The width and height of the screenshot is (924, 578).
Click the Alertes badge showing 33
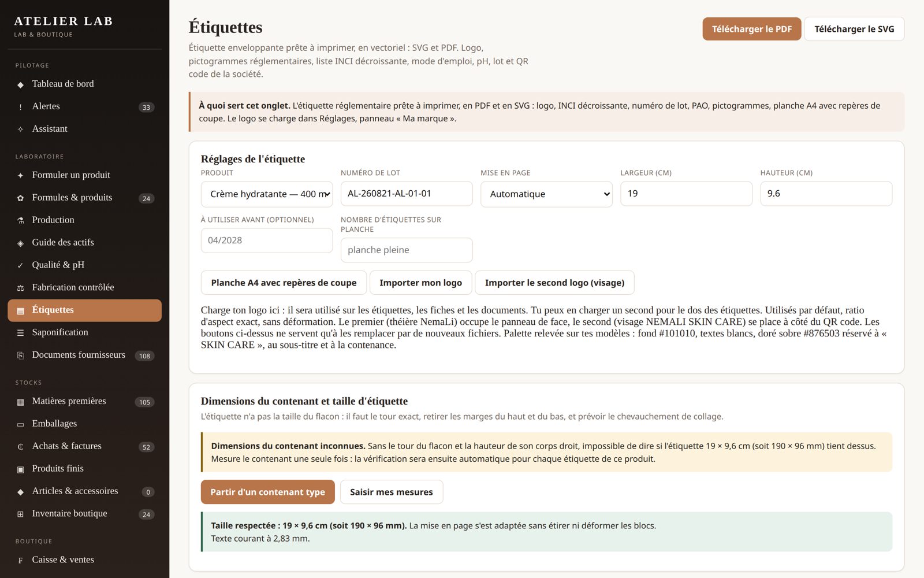[146, 108]
